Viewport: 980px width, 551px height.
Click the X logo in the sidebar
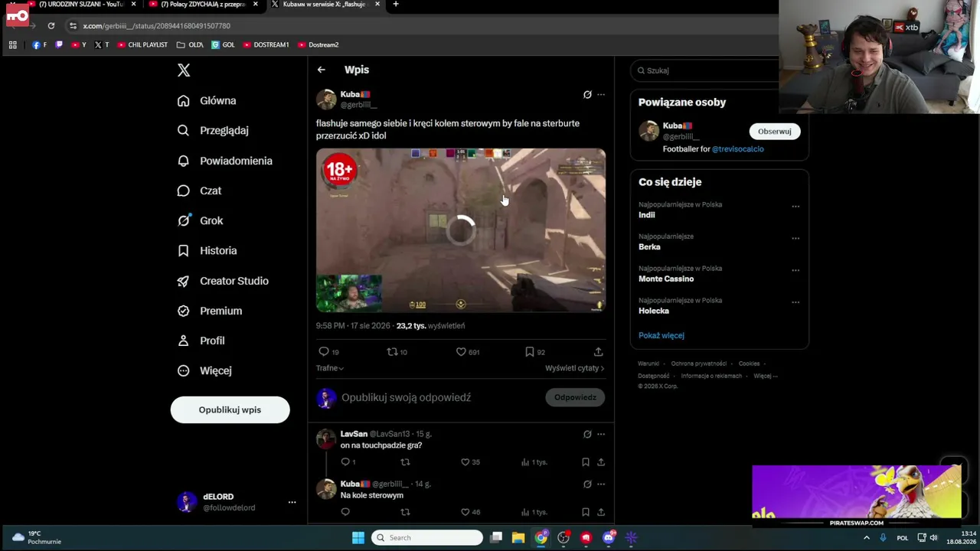click(x=184, y=70)
